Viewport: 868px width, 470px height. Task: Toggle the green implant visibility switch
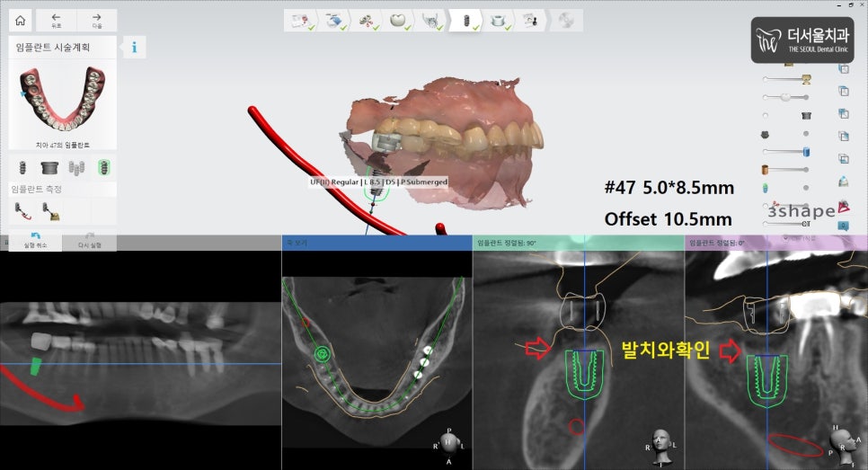point(786,188)
